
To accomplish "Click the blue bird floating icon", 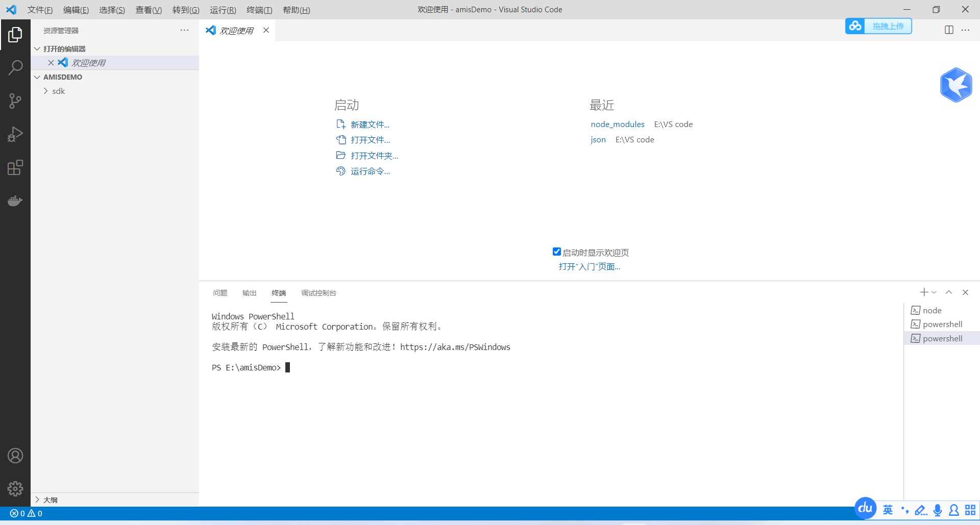I will [956, 85].
